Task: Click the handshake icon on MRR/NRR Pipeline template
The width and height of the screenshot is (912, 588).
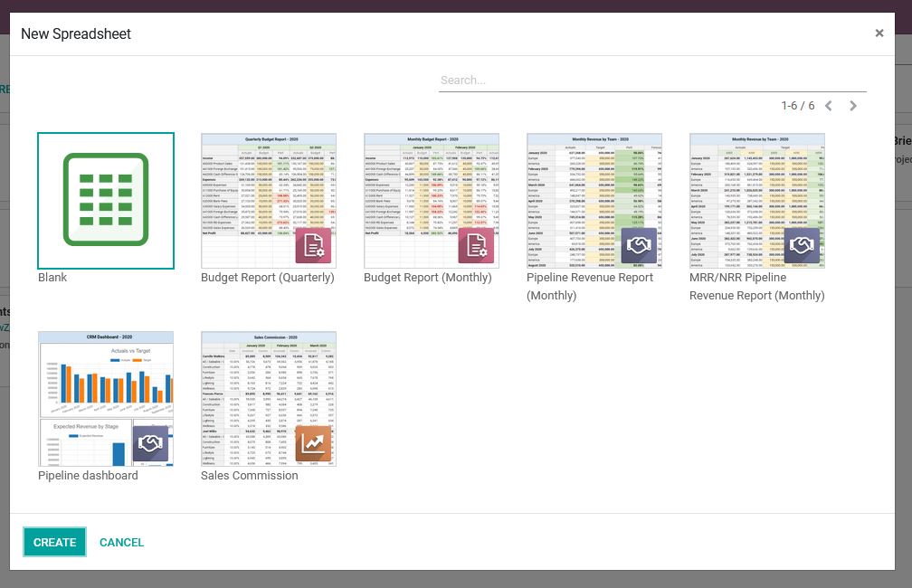Action: coord(803,245)
